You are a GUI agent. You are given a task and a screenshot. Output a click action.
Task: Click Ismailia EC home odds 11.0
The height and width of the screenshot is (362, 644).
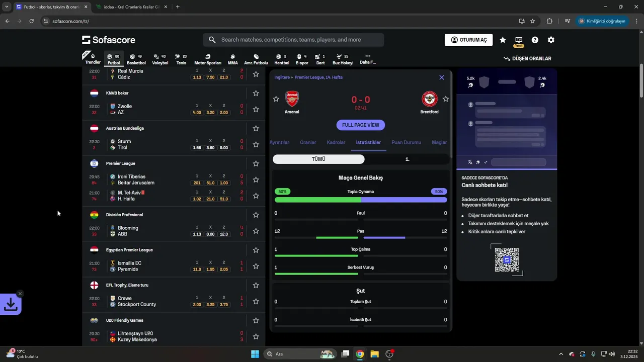point(197,269)
